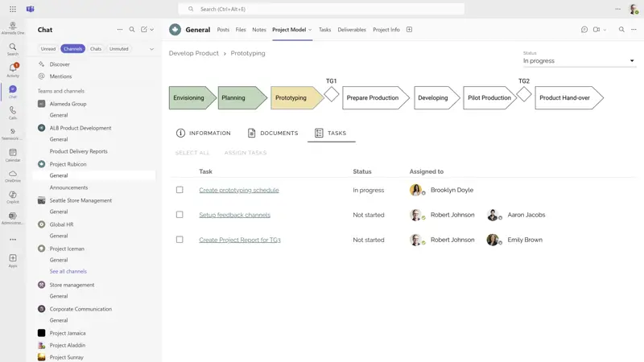Open Calls in the left rail
Viewport: 644px width, 362px height.
click(x=13, y=113)
